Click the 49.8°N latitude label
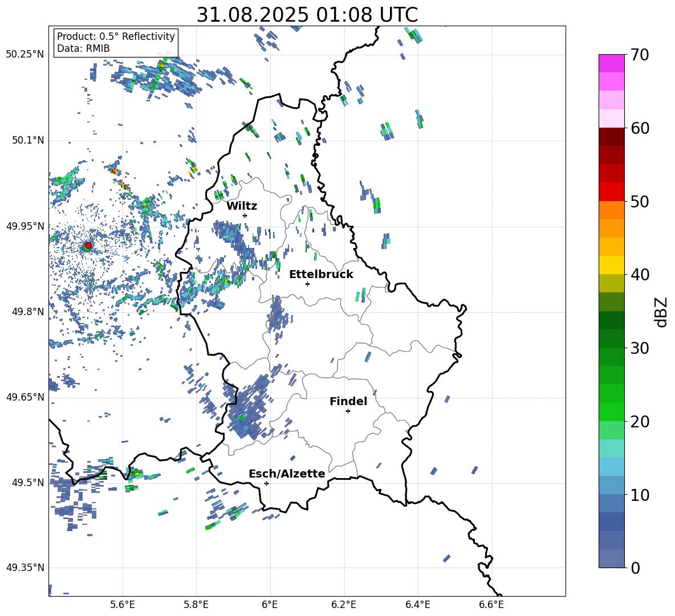This screenshot has width=675, height=616. pyautogui.click(x=28, y=312)
